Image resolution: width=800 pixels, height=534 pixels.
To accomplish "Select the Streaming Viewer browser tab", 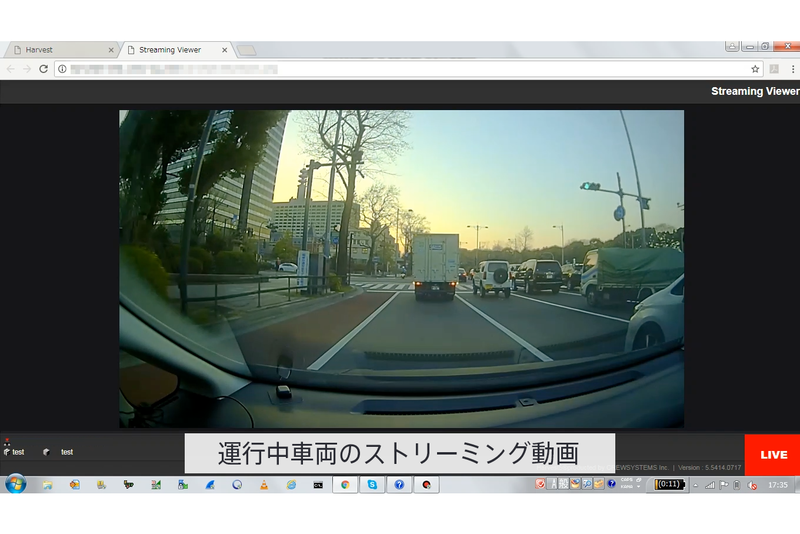I will point(176,50).
